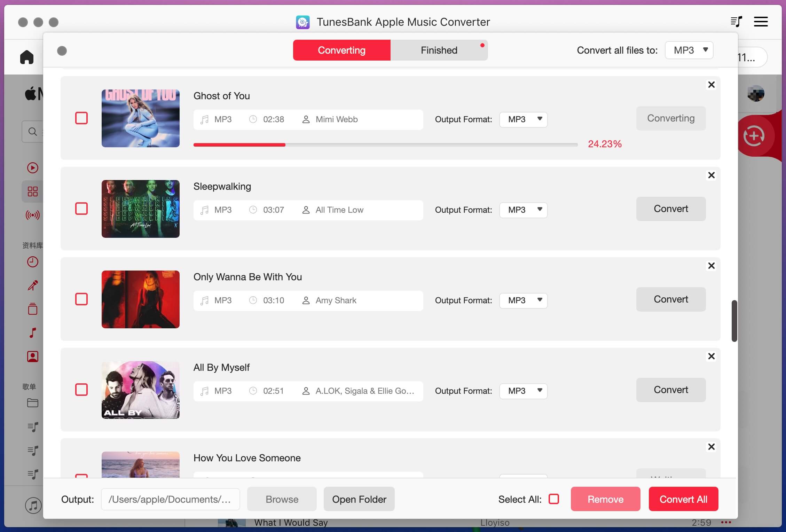Switch to the Converting tab
Image resolution: width=786 pixels, height=532 pixels.
341,49
